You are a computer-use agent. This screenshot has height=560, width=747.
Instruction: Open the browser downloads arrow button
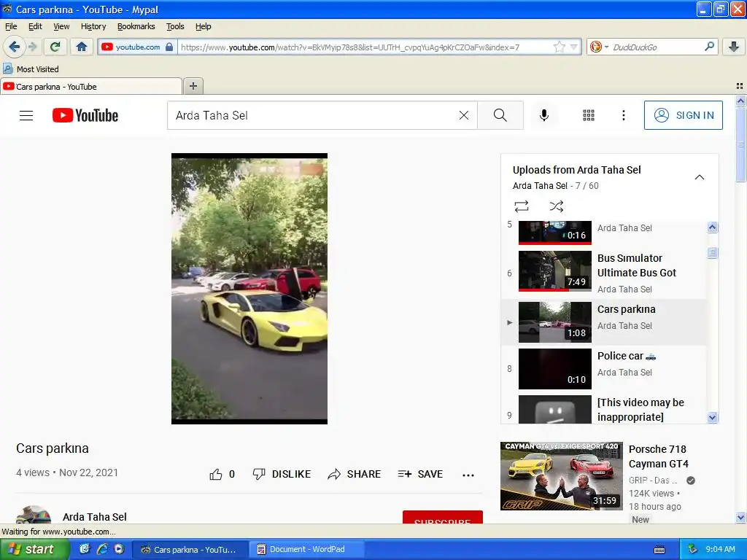coord(734,47)
